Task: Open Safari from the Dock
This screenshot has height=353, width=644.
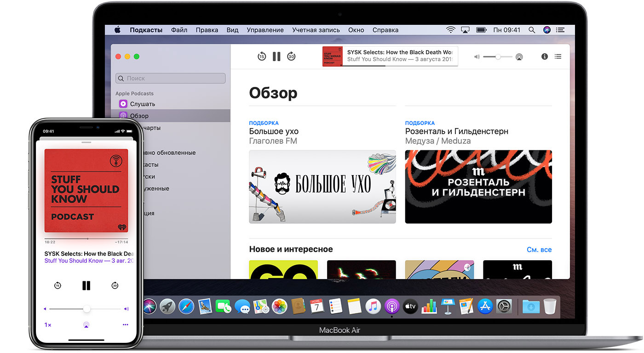Action: (x=186, y=306)
